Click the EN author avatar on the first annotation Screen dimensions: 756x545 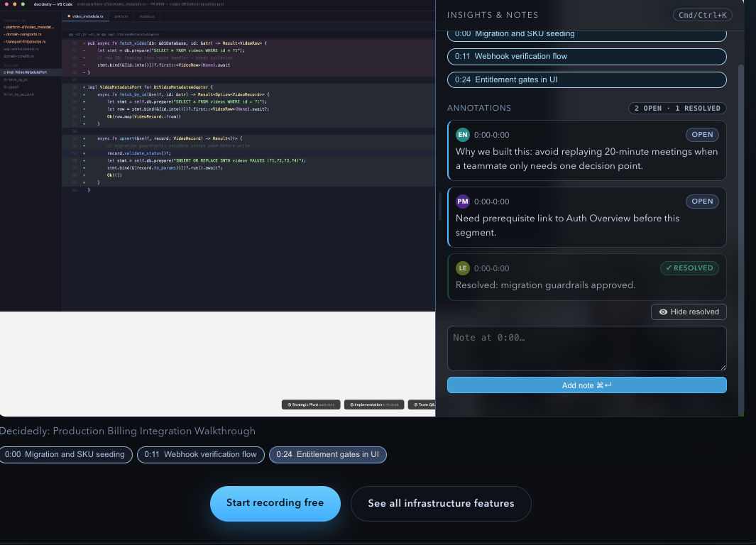click(462, 135)
